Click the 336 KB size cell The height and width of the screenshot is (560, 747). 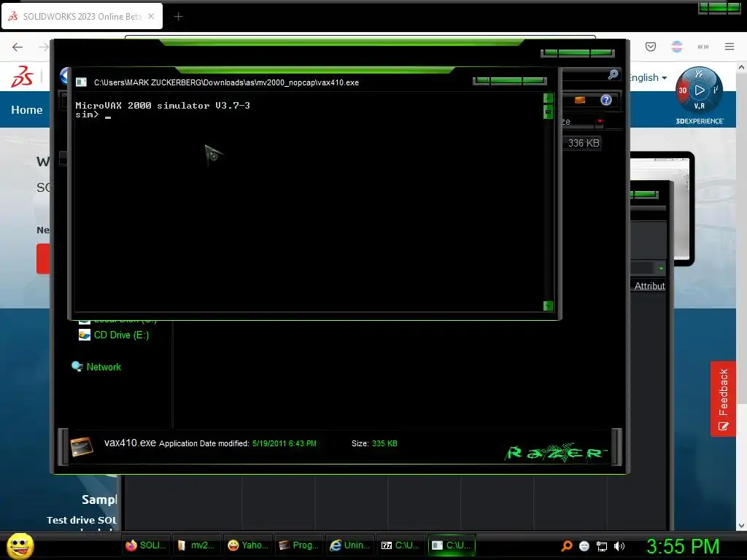[x=583, y=143]
